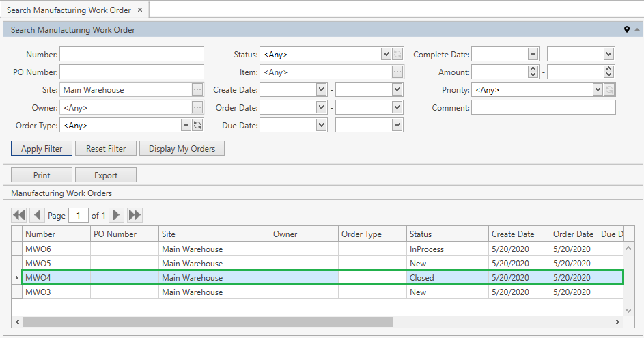Expand the Order Type dropdown
The height and width of the screenshot is (338, 644).
click(185, 125)
